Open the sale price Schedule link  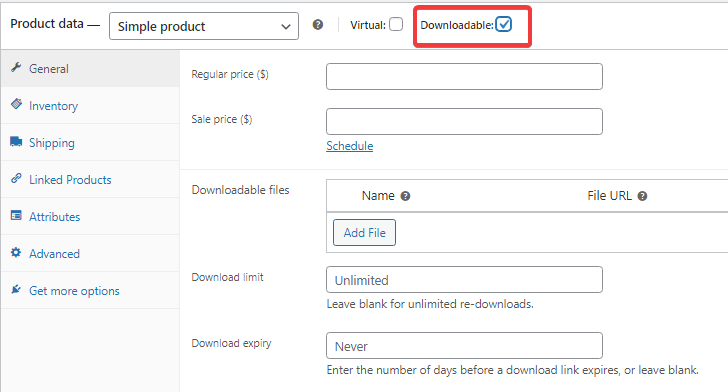(x=350, y=146)
